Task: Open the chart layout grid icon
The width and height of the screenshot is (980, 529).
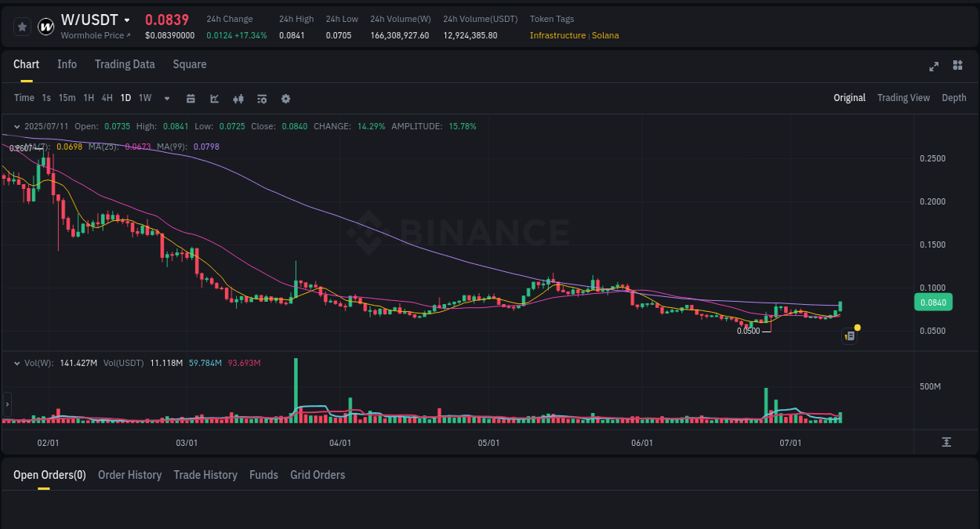Action: coord(957,66)
